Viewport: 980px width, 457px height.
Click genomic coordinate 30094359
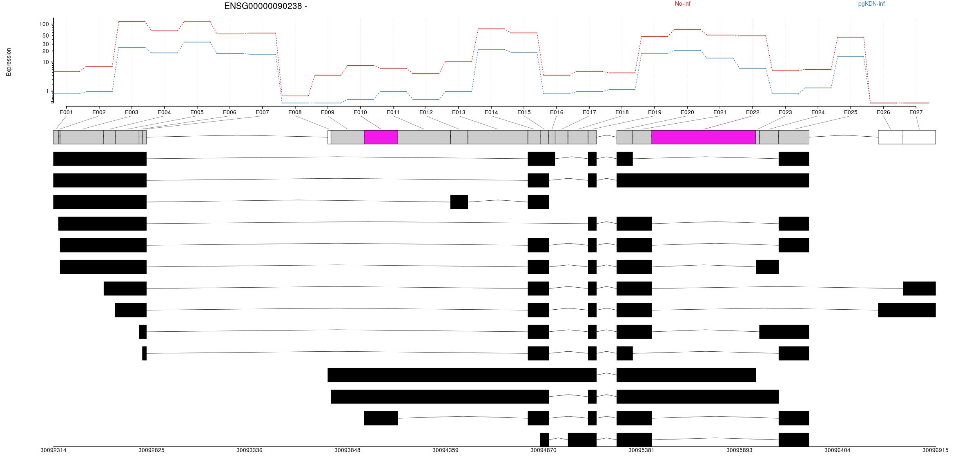(x=445, y=450)
